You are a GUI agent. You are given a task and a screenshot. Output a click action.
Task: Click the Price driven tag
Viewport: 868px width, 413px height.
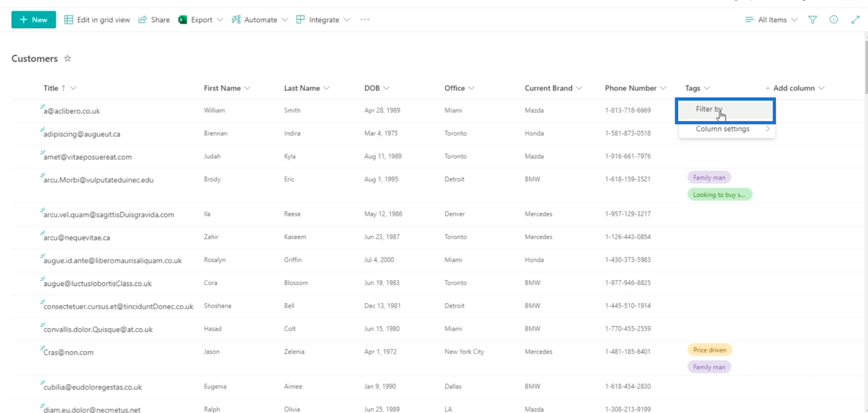click(x=710, y=350)
